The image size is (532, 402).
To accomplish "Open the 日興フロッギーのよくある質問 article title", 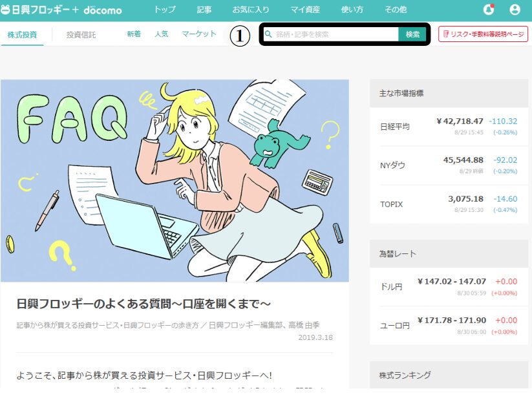I will (x=144, y=304).
